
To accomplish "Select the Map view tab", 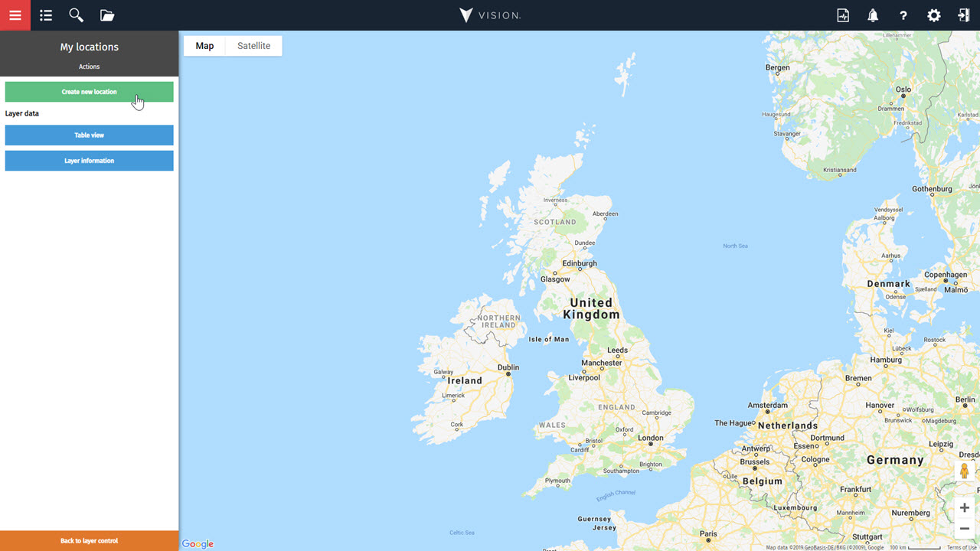I will 204,46.
